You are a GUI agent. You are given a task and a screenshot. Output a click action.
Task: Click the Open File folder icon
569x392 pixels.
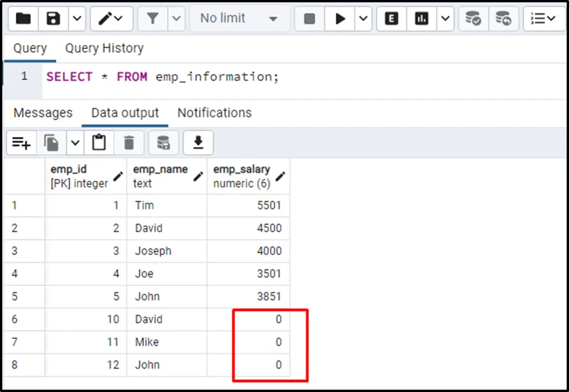(23, 19)
